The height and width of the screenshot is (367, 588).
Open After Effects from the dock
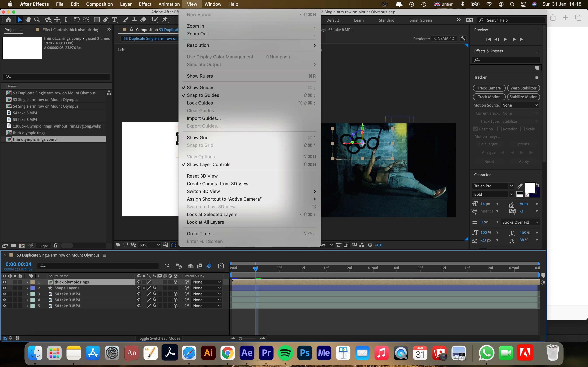(247, 353)
